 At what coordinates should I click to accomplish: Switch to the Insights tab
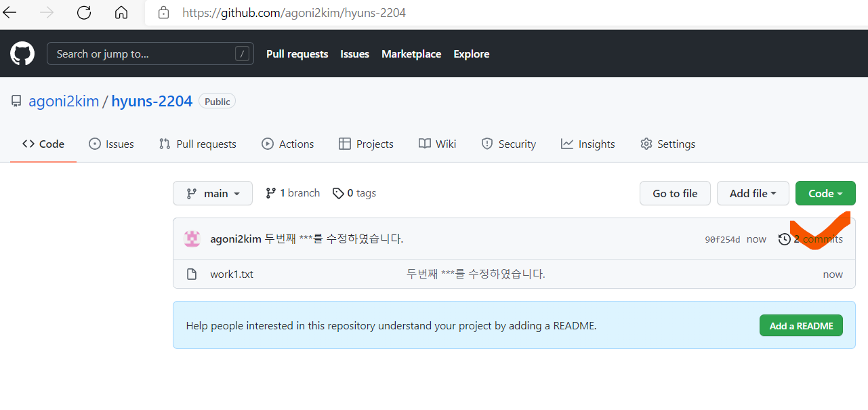pos(588,144)
